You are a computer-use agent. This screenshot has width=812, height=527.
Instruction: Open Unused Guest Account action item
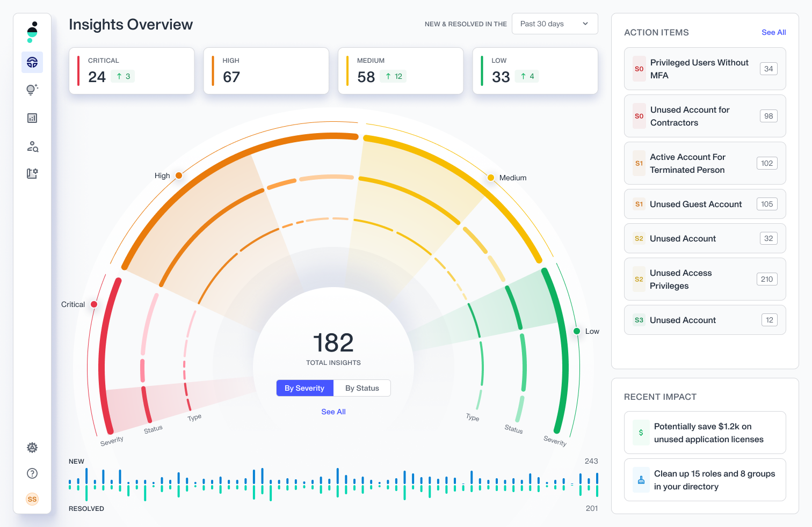(705, 204)
